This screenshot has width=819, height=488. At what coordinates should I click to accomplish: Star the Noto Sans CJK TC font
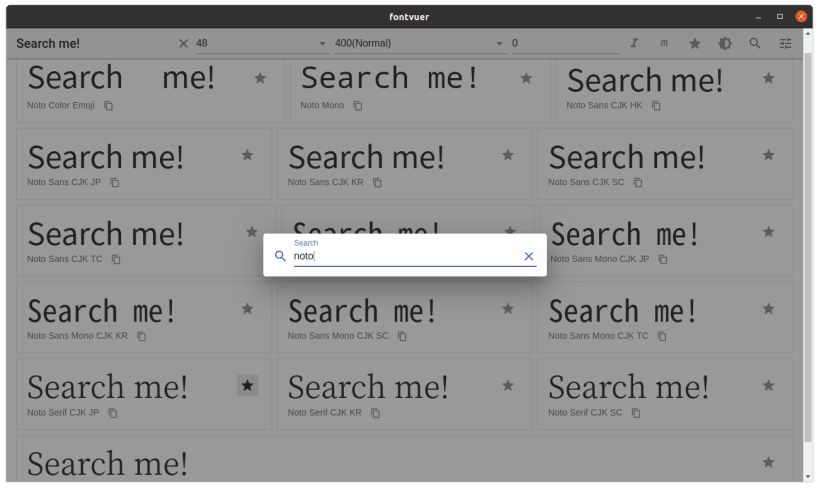click(x=252, y=232)
